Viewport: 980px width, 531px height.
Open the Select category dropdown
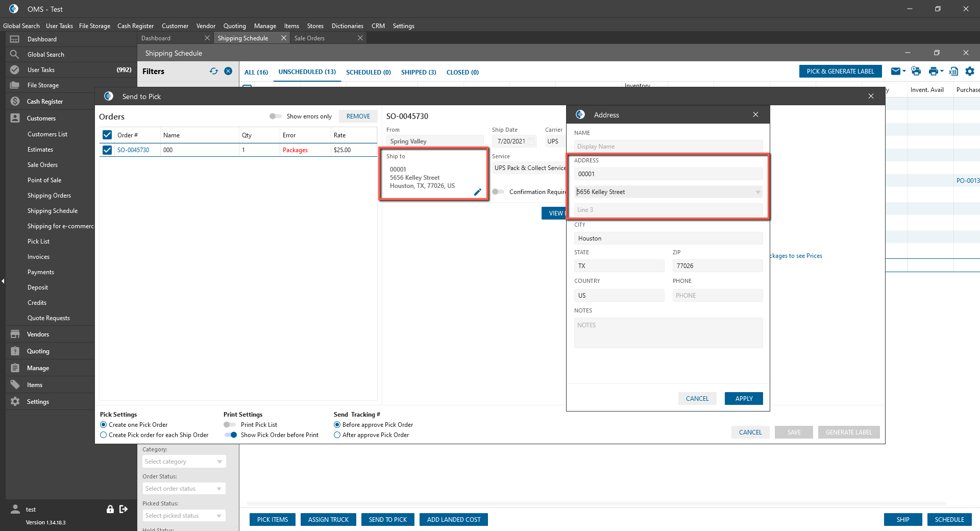tap(184, 462)
